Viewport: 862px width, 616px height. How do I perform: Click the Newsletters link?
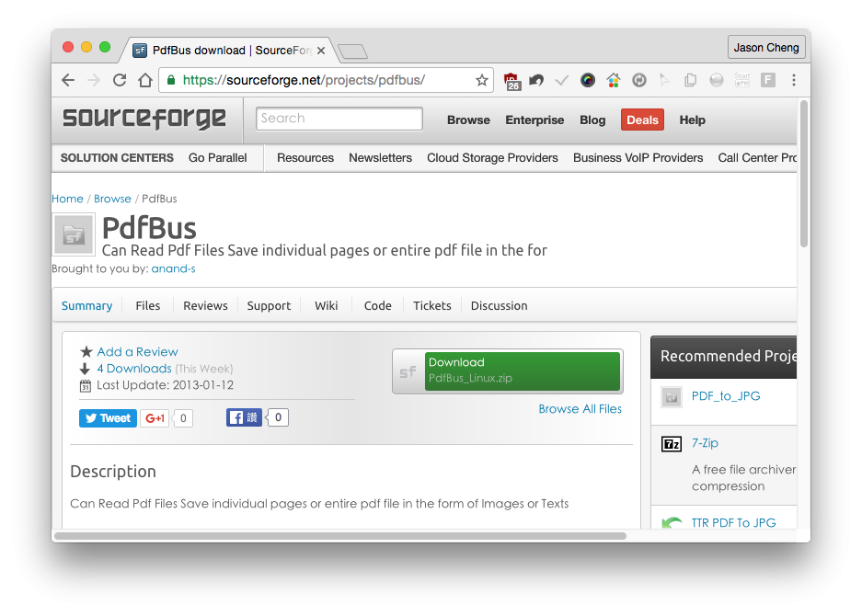(381, 158)
